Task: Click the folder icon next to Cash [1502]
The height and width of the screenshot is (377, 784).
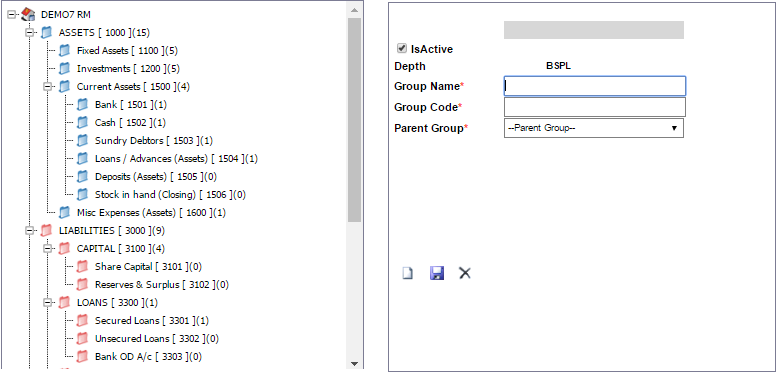Action: (x=82, y=122)
